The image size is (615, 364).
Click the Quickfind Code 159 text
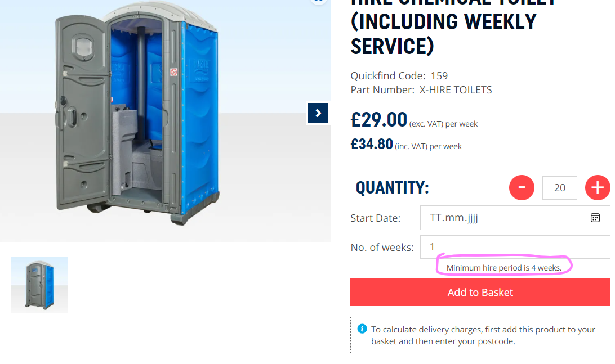coord(399,75)
